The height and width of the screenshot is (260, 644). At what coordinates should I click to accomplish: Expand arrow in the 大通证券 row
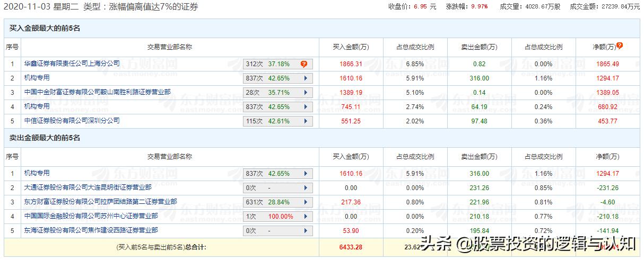(306, 188)
